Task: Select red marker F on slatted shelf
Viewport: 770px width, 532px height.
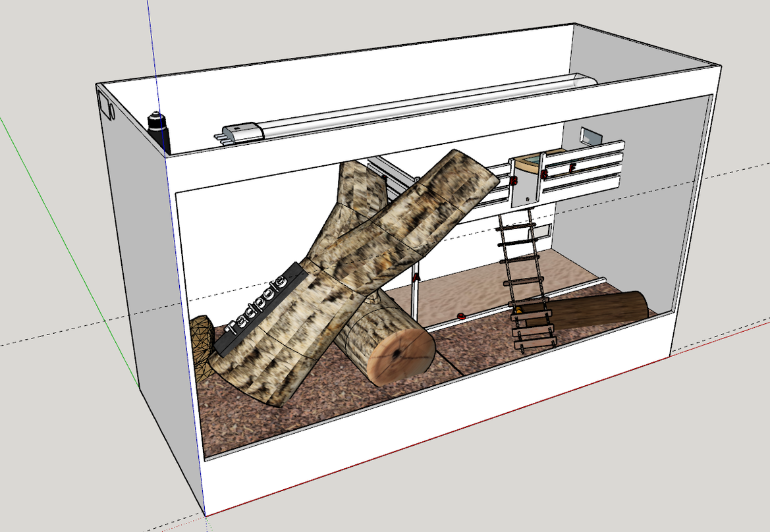Action: coord(572,168)
